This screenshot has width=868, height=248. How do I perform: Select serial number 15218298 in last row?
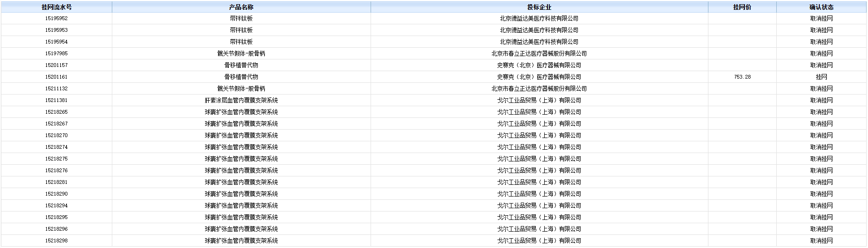click(x=56, y=241)
